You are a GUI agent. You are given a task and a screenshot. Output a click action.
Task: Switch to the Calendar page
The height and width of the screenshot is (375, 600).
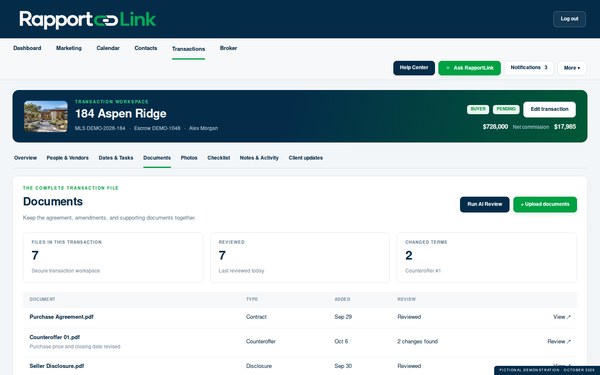[x=108, y=48]
